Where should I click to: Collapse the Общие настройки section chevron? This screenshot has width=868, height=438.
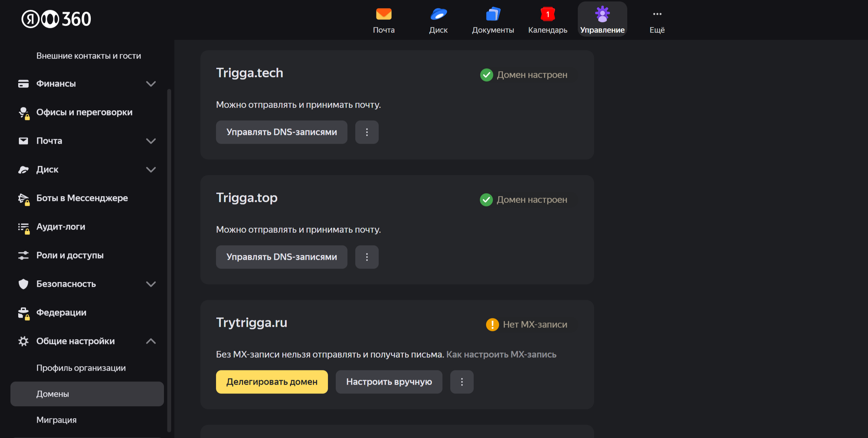[x=151, y=341]
